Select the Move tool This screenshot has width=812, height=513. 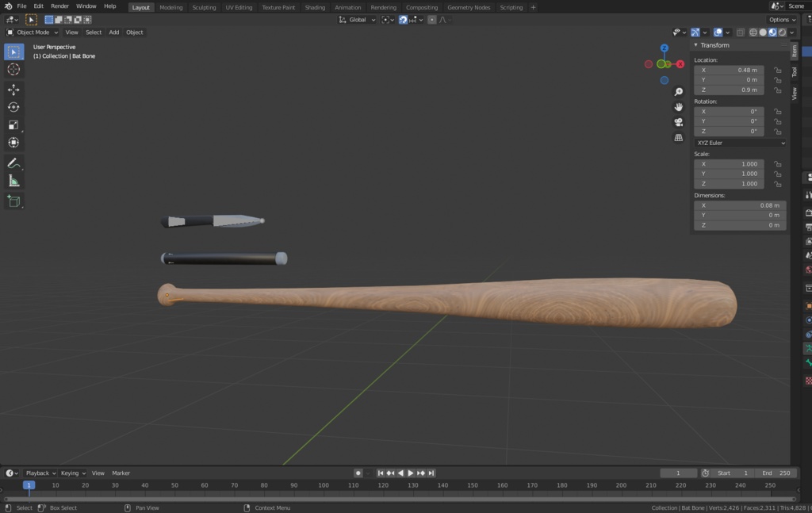14,90
